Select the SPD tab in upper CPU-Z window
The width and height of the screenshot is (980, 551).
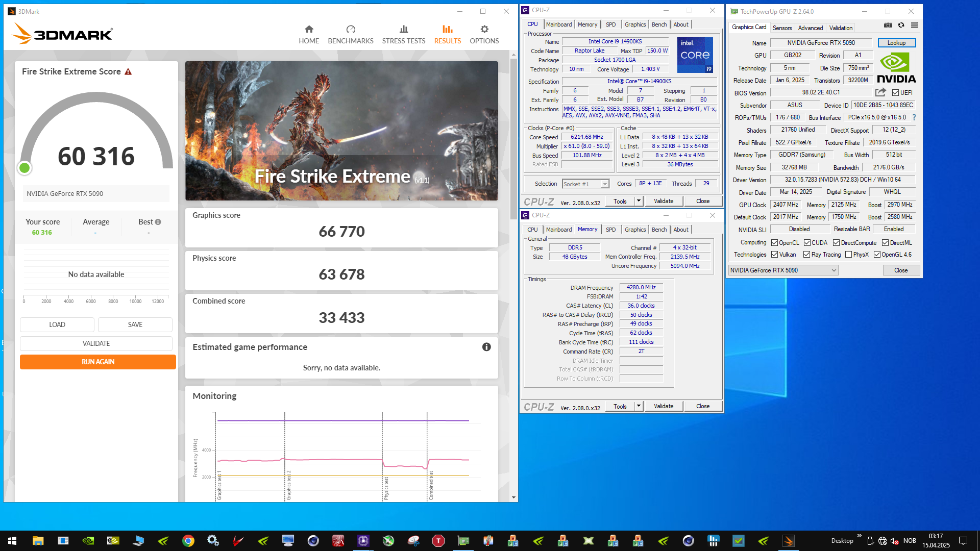(610, 24)
